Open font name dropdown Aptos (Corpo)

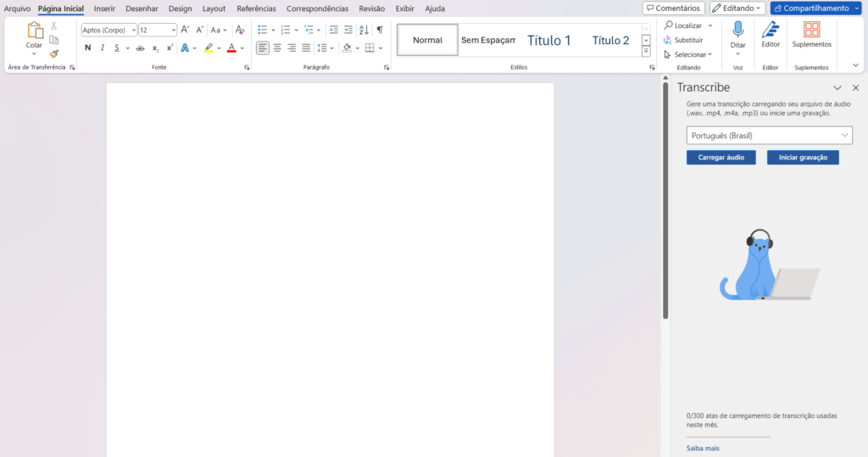point(133,30)
